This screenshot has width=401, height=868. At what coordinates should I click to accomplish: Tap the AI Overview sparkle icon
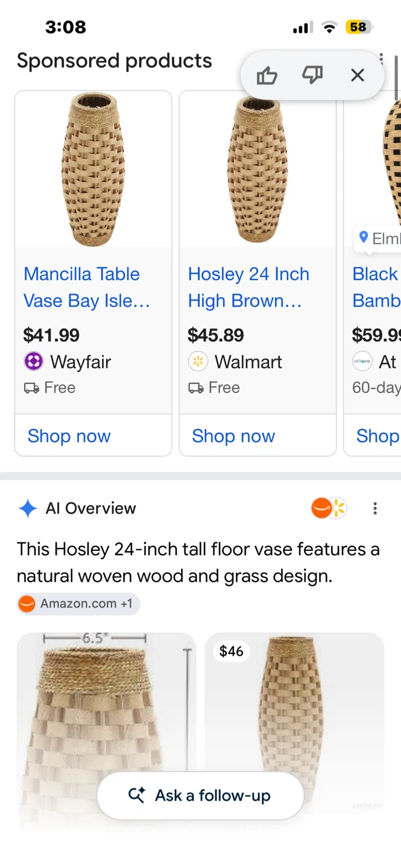28,508
